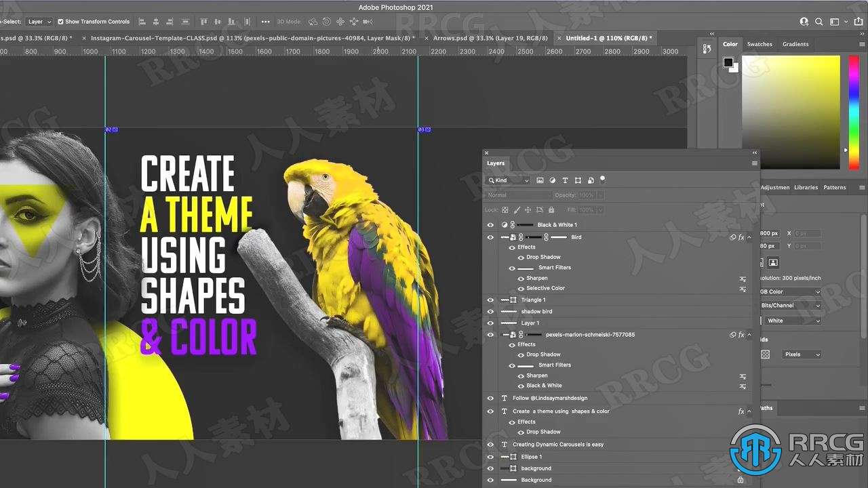868x488 pixels.
Task: Toggle Bird Selective Color filter visibility
Action: pyautogui.click(x=521, y=288)
